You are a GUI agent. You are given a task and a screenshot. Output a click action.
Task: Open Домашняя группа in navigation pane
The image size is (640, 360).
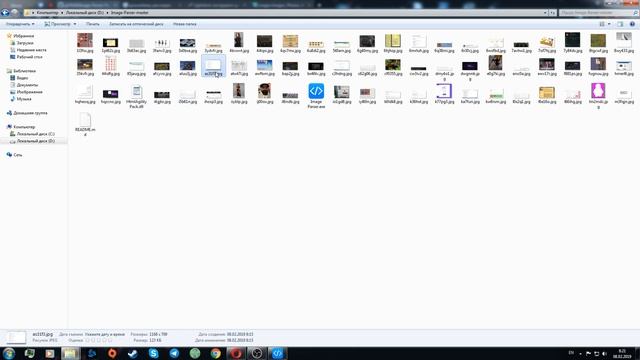(x=30, y=113)
